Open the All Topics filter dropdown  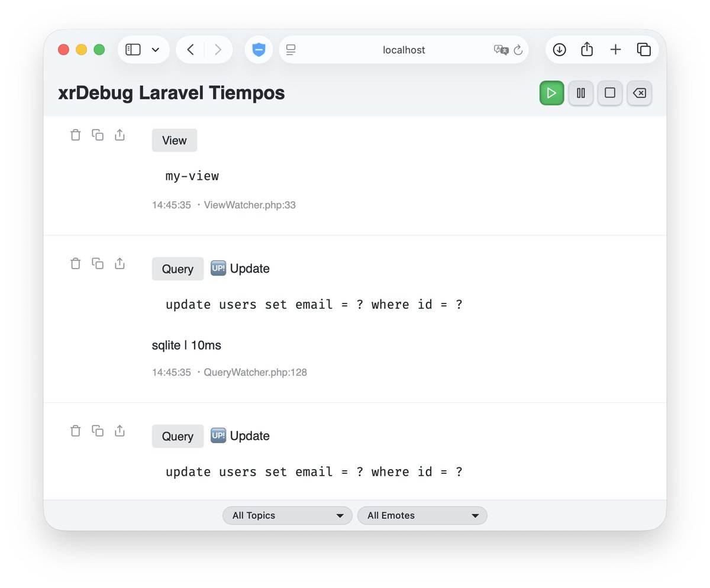288,515
